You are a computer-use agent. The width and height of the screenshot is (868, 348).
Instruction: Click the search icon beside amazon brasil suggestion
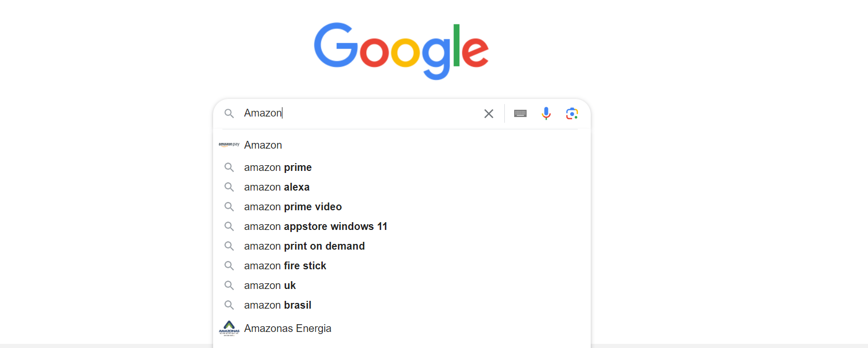coord(229,305)
